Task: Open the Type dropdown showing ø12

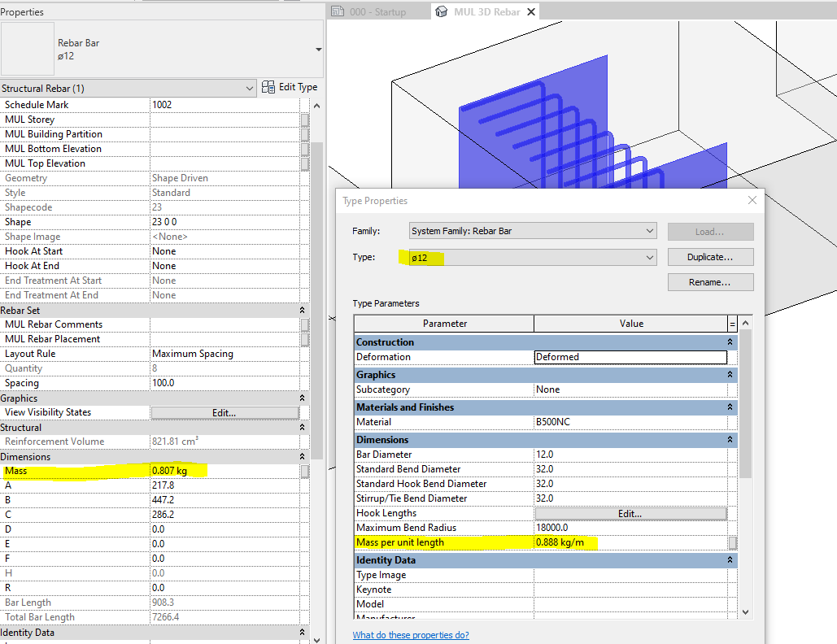Action: [x=648, y=256]
